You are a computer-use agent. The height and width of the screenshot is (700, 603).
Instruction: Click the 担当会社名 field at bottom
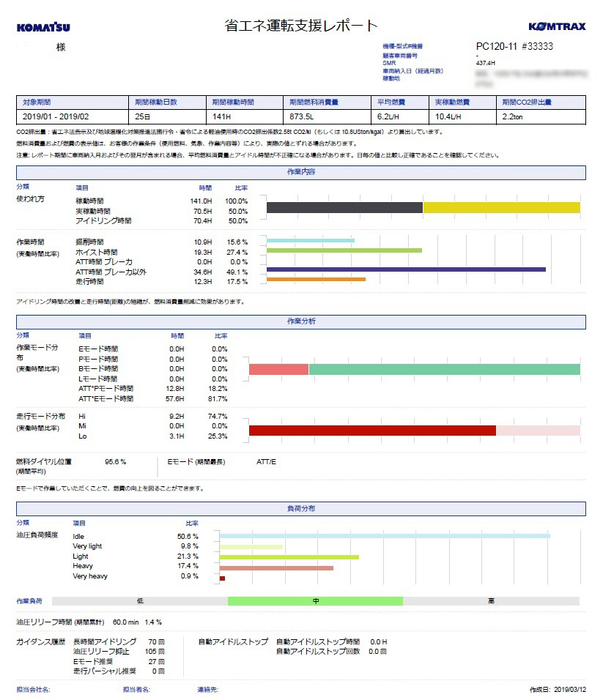(x=34, y=690)
